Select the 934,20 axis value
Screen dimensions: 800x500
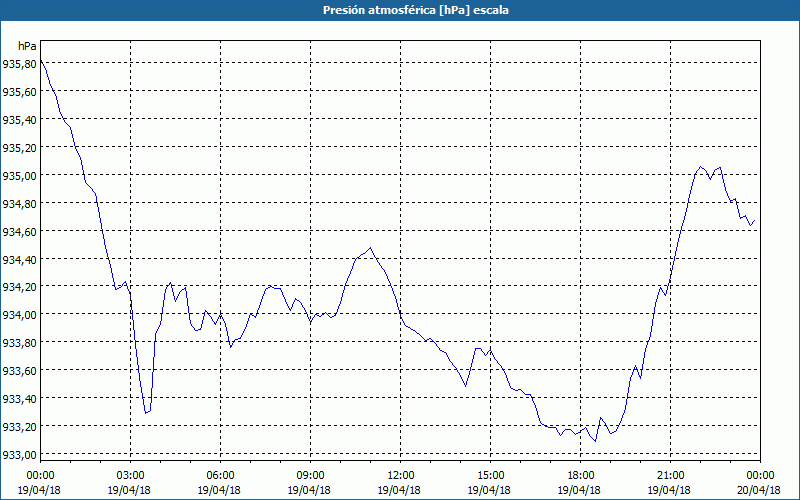(x=19, y=287)
